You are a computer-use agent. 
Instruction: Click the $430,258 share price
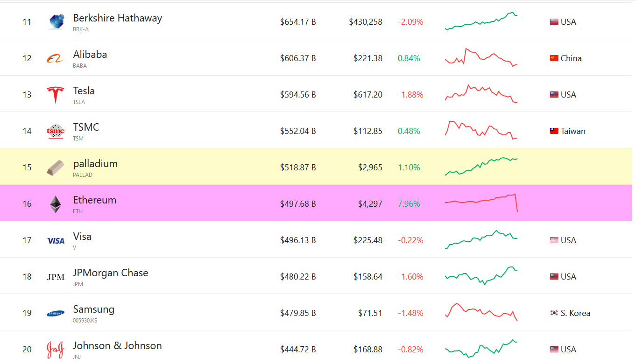pos(366,22)
